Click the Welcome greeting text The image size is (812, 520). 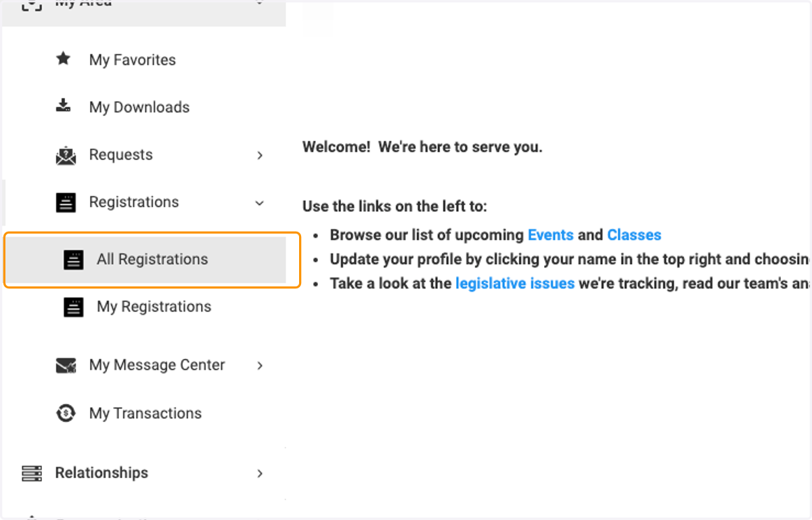pos(422,146)
